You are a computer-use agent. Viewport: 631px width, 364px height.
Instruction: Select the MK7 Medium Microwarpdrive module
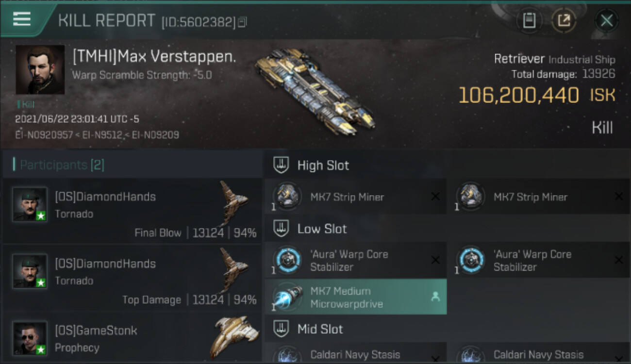(355, 297)
